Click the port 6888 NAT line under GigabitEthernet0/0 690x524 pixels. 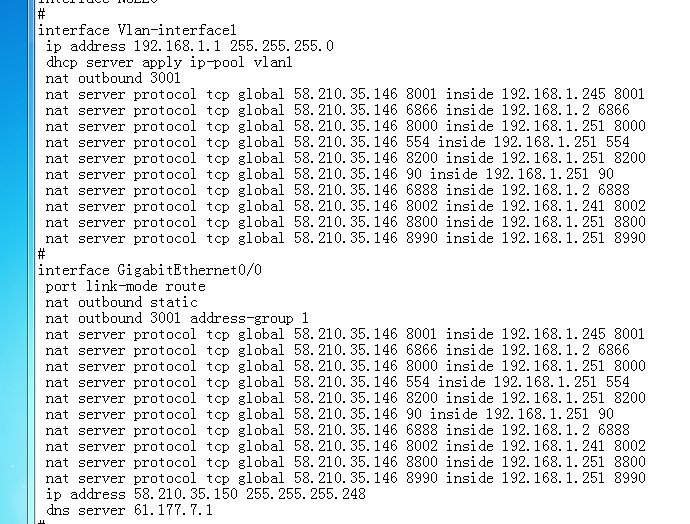[x=337, y=430]
